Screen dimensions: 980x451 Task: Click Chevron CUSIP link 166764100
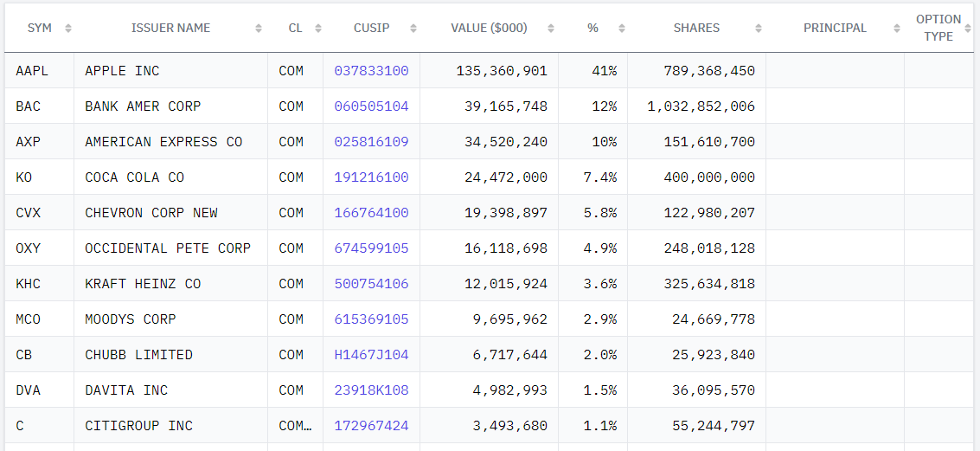(371, 213)
